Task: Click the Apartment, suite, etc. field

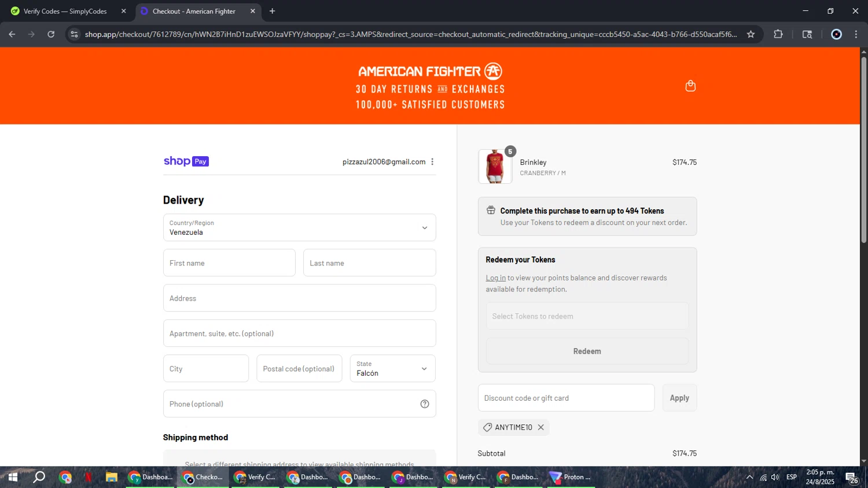Action: tap(299, 334)
